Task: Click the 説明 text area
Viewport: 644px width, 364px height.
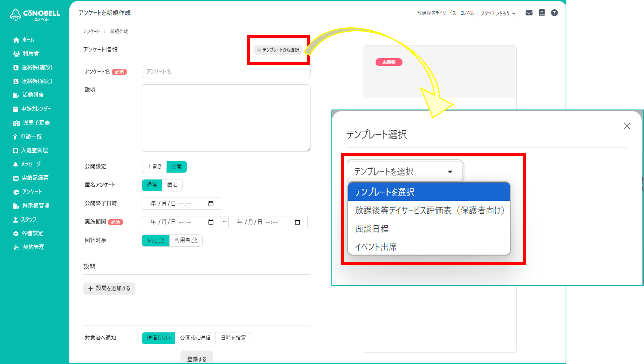Action: tap(226, 118)
